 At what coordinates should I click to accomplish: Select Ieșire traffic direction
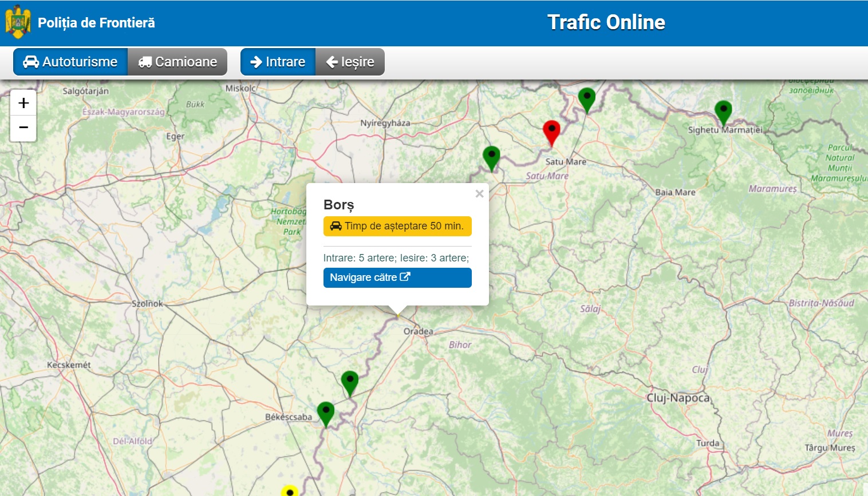coord(350,62)
